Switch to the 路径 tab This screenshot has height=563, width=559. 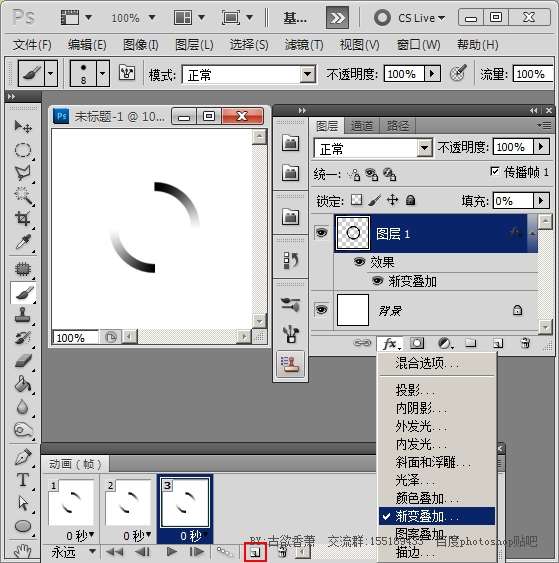pos(397,126)
